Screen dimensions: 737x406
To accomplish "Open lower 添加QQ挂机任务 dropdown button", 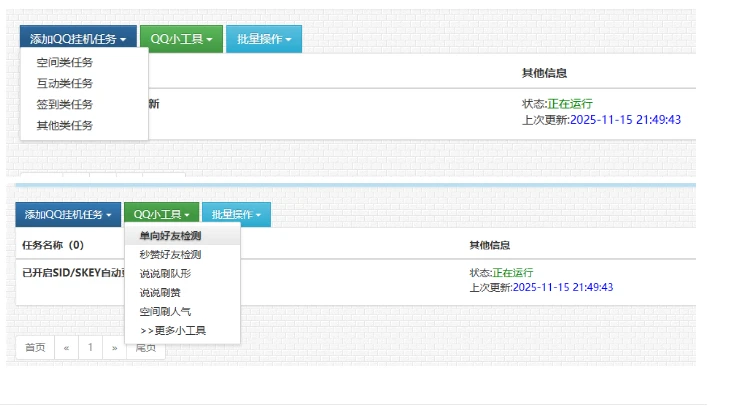I will coord(68,215).
